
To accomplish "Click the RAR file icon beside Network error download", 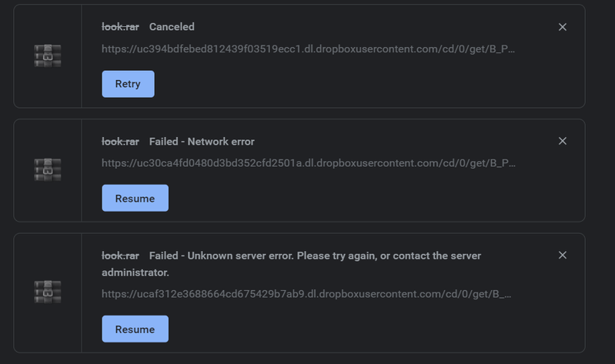I will coord(47,169).
